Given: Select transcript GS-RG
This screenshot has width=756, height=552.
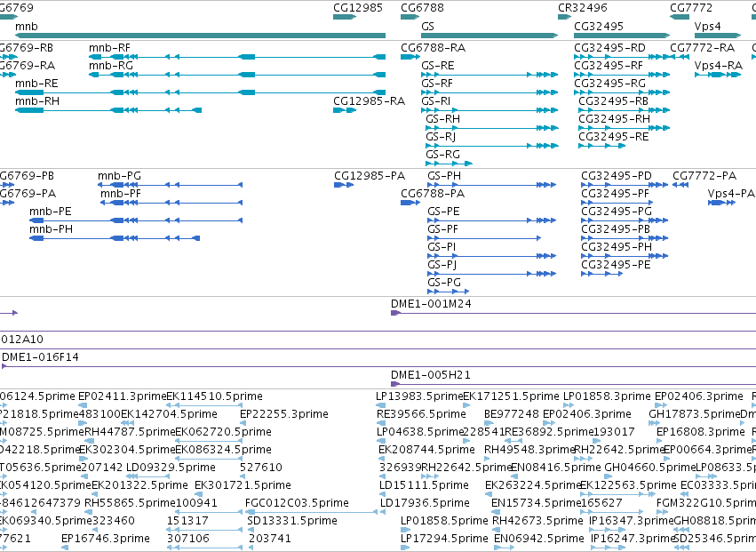Looking at the screenshot, I should click(449, 164).
